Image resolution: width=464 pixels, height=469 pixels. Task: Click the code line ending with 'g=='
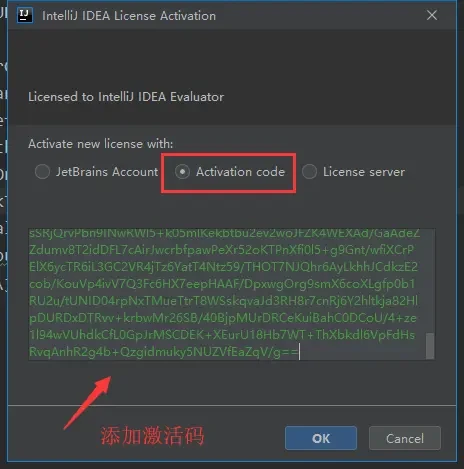(164, 352)
